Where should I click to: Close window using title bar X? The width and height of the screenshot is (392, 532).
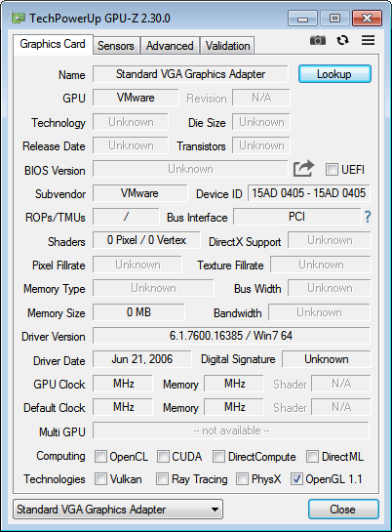point(367,18)
